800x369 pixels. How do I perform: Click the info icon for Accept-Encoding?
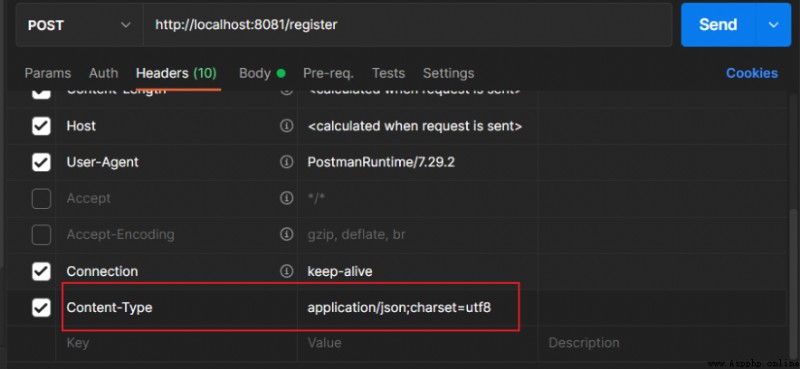click(287, 234)
